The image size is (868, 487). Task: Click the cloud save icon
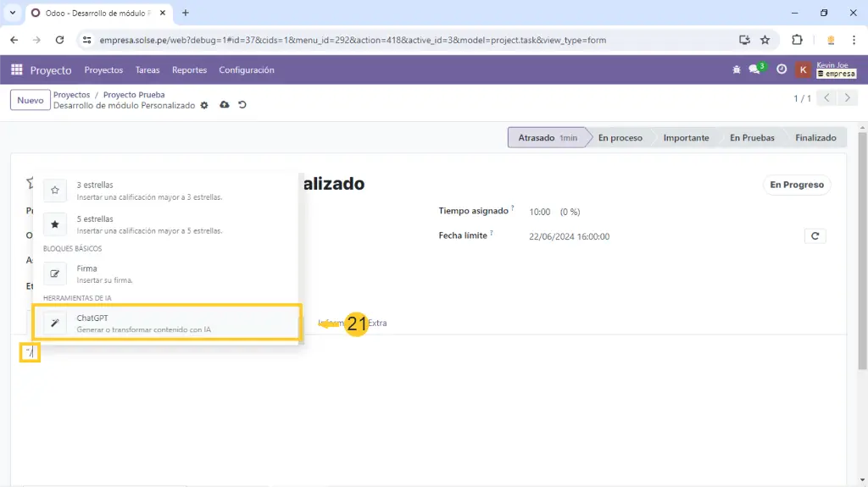[x=224, y=106]
